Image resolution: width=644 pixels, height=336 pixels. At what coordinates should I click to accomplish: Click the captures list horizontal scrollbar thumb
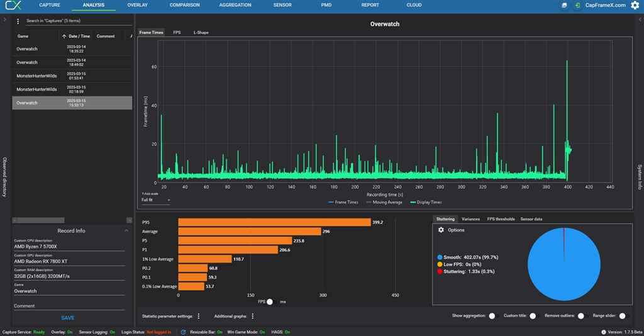pos(41,221)
